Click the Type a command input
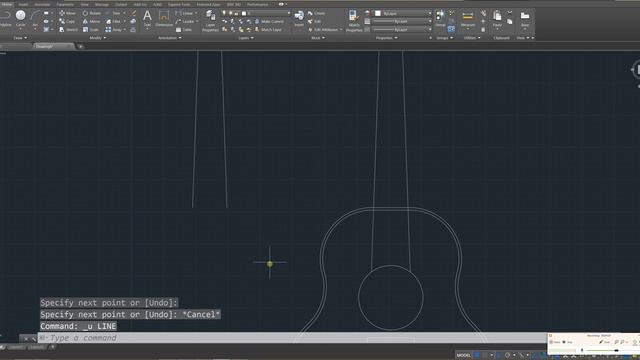Viewport: 640px width, 360px height. coord(292,338)
